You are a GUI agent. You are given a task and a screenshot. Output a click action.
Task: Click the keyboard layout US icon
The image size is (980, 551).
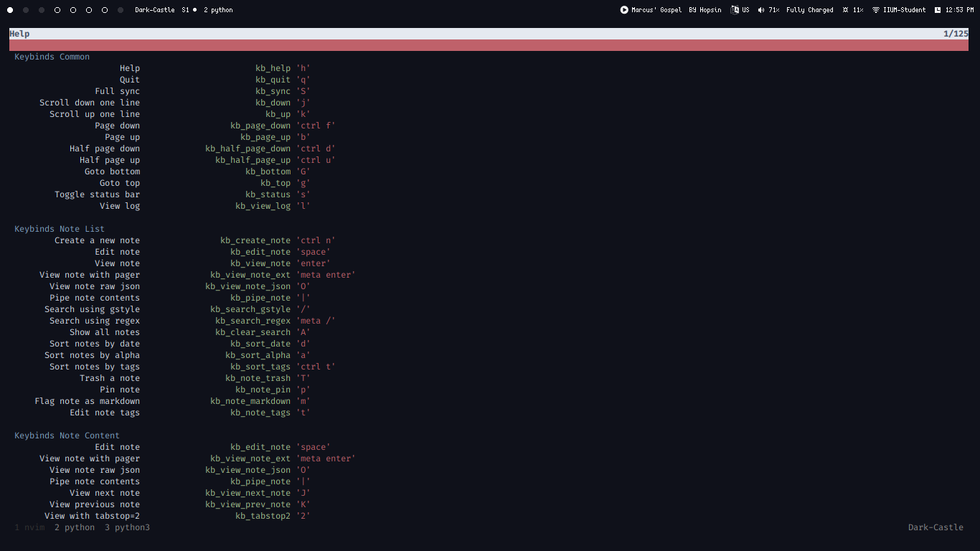click(x=735, y=10)
